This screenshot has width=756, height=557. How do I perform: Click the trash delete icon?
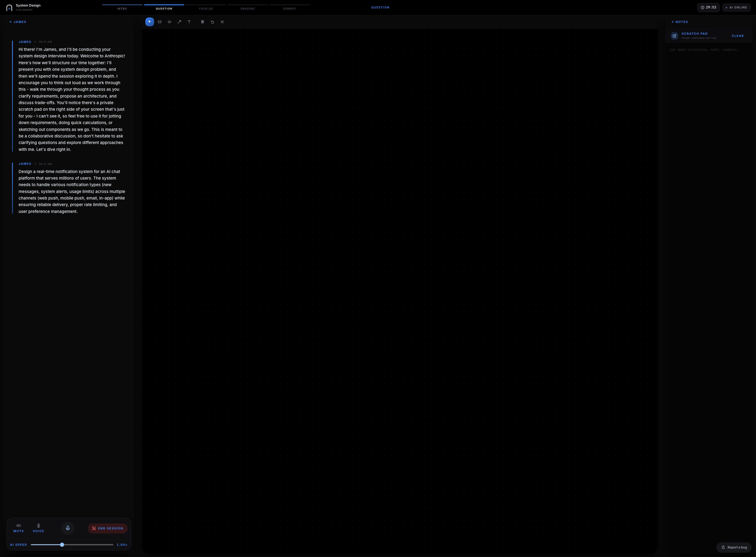pyautogui.click(x=202, y=22)
